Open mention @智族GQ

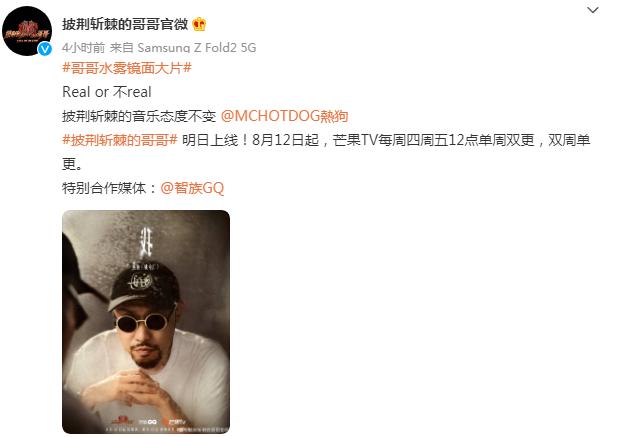[192, 188]
